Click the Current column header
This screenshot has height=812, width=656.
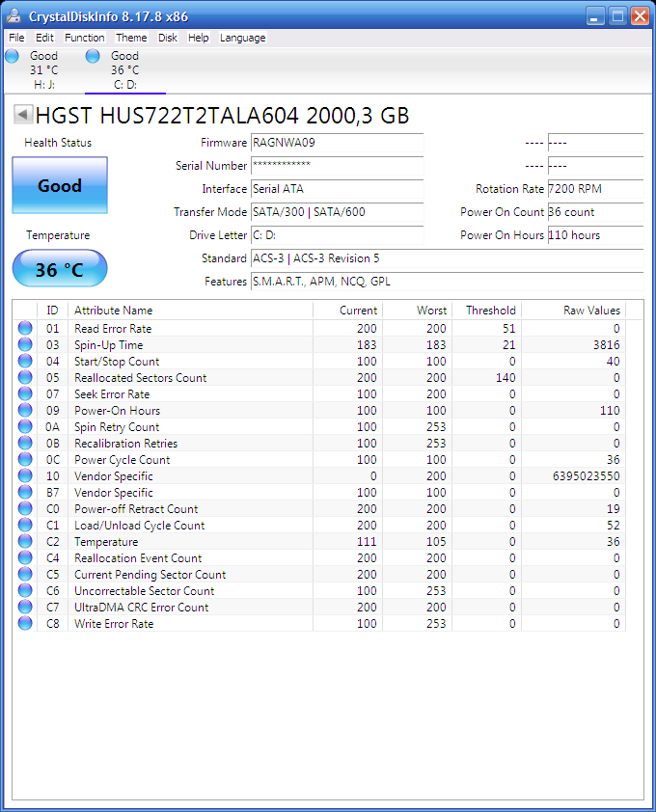[347, 311]
